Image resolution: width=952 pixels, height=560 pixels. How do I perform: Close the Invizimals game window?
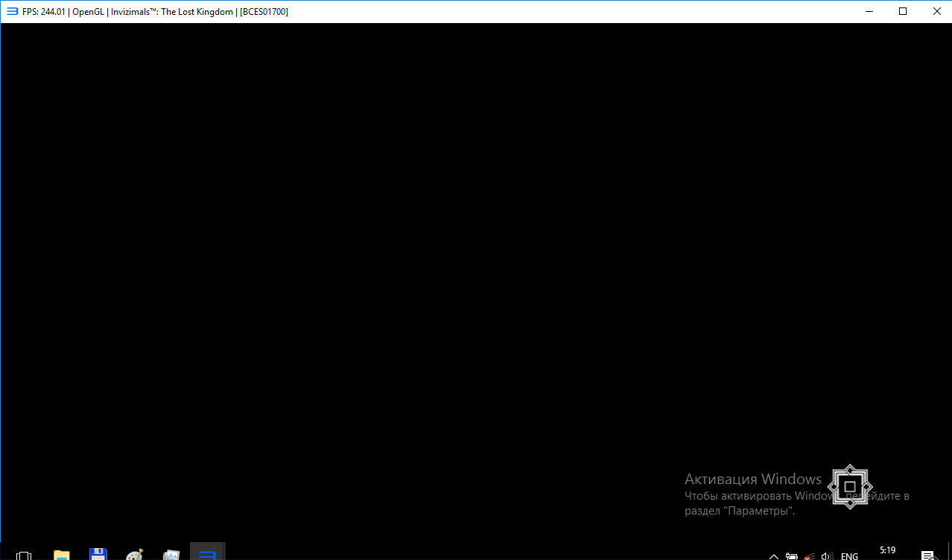coord(936,11)
